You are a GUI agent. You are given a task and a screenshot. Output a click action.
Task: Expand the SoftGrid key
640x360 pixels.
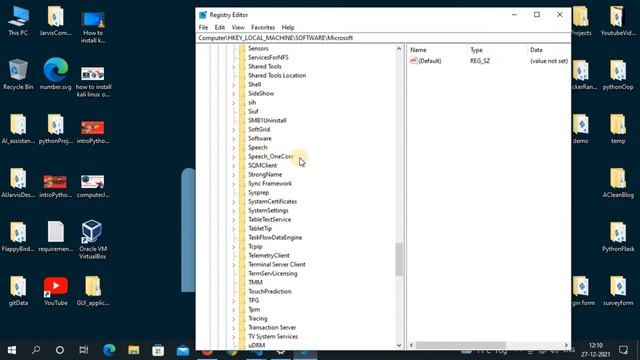(x=234, y=130)
